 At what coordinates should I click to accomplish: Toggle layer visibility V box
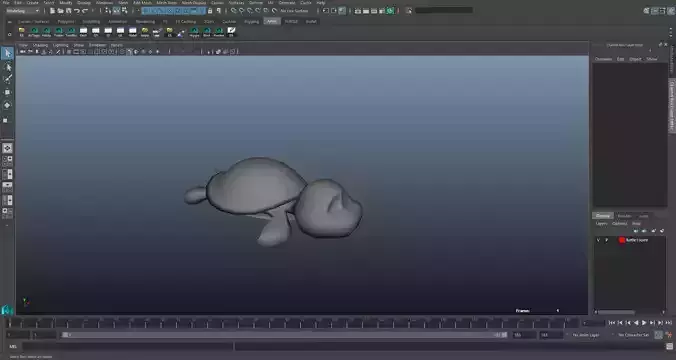pos(598,240)
